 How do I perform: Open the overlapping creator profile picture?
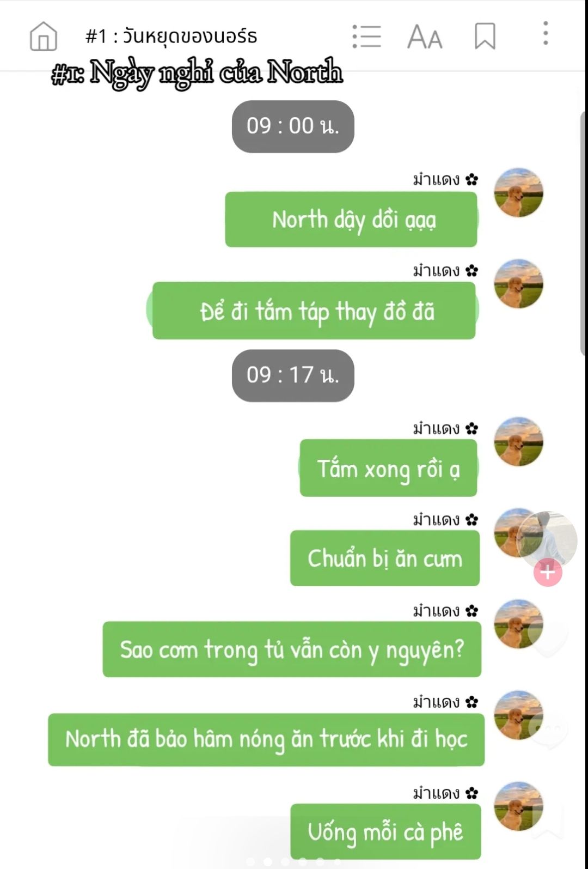[547, 540]
